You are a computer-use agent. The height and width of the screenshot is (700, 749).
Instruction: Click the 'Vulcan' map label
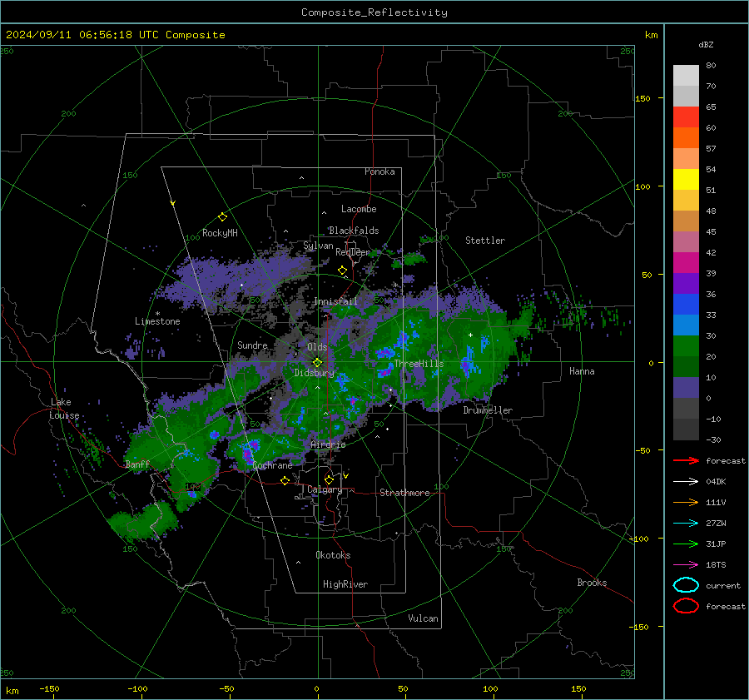(423, 618)
